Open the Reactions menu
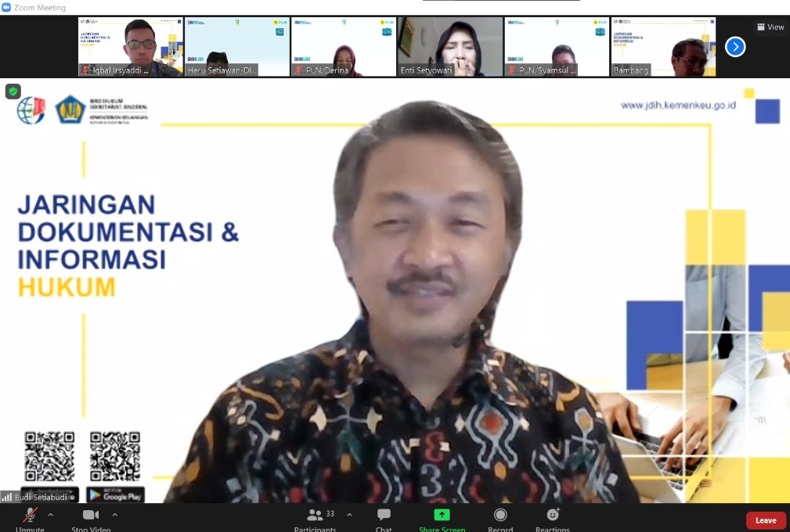Viewport: 790px width, 532px height. coord(553,519)
